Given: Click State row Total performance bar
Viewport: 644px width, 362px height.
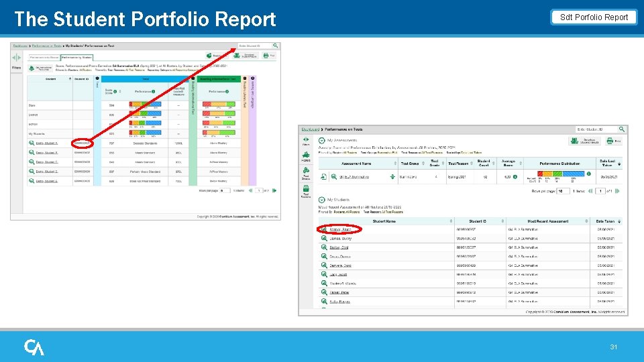Looking at the screenshot, I should 145,105.
